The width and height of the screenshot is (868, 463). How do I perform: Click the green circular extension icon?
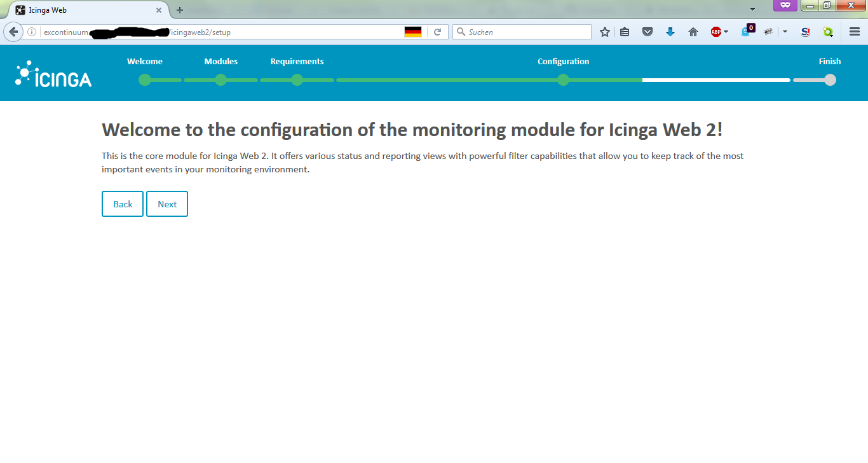(x=828, y=32)
